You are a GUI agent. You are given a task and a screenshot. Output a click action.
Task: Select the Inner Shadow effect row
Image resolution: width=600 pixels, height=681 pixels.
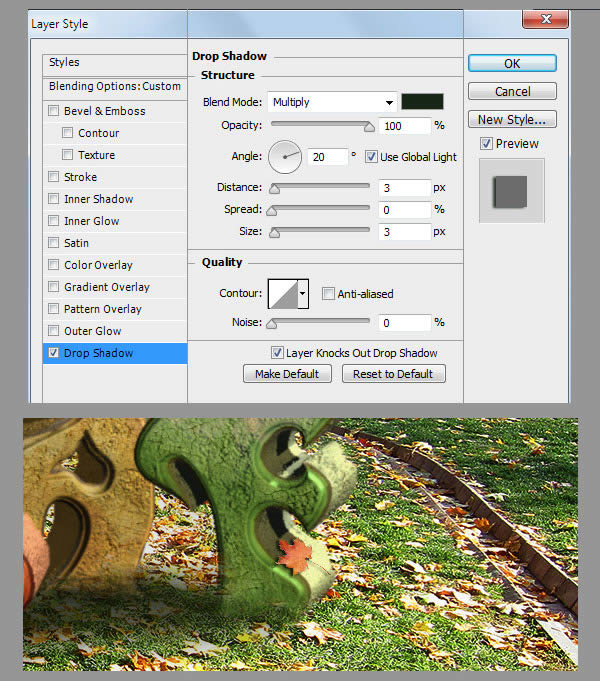[x=115, y=199]
